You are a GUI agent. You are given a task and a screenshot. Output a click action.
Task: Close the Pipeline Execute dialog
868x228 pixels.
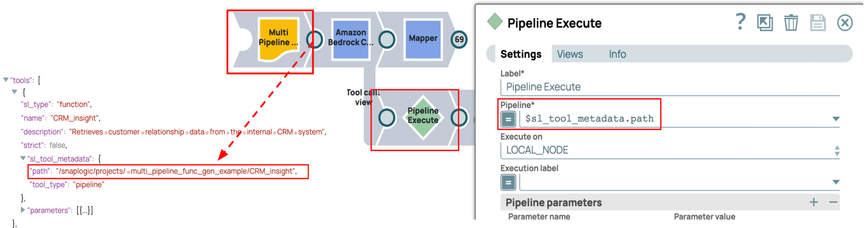[845, 23]
